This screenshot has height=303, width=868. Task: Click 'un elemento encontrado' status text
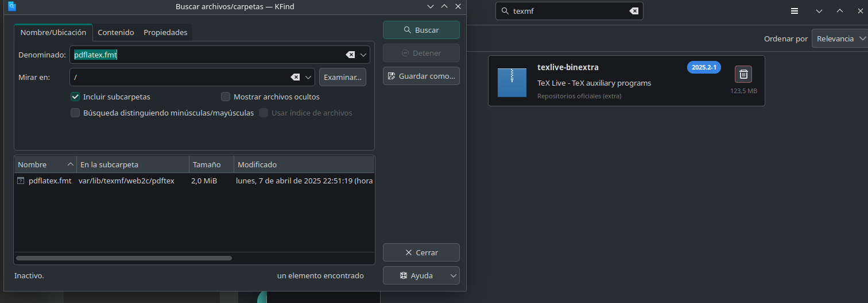click(x=320, y=276)
